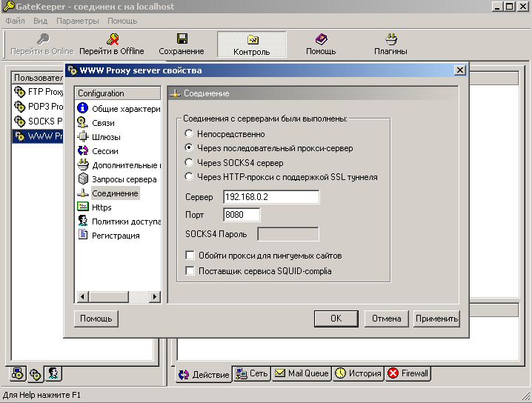This screenshot has height=403, width=532.
Task: Click the Помощь book icon in toolbar
Action: tap(321, 39)
